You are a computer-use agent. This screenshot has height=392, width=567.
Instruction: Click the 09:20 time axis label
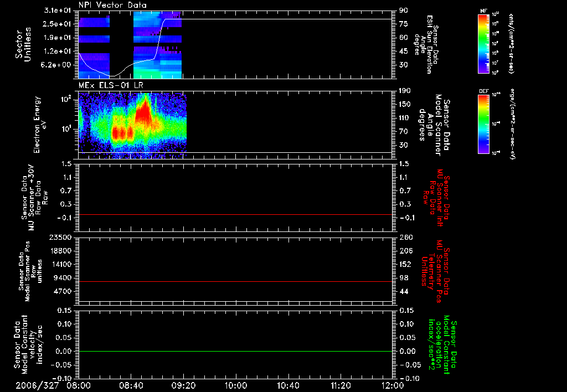[x=184, y=385]
